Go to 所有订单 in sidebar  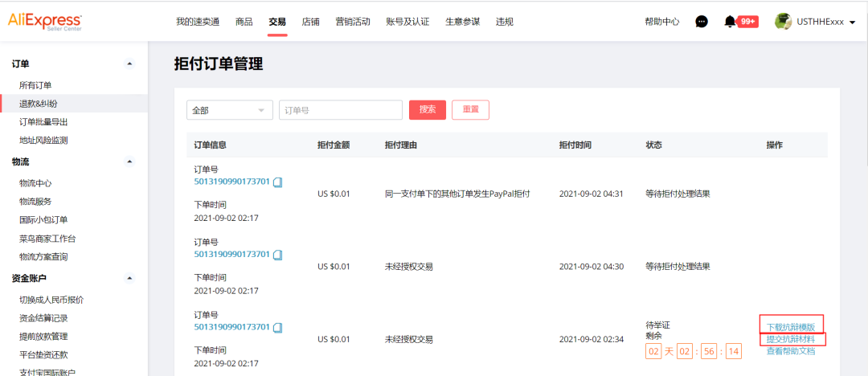pyautogui.click(x=35, y=85)
